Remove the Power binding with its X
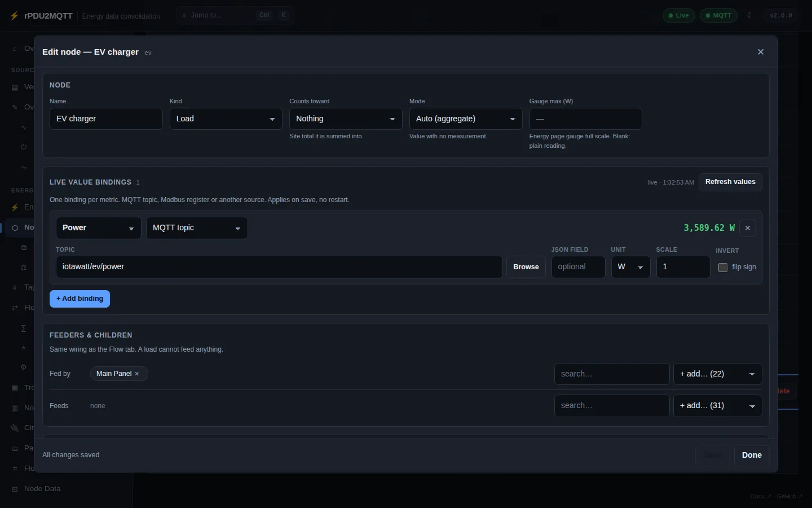The image size is (812, 508). (x=748, y=228)
